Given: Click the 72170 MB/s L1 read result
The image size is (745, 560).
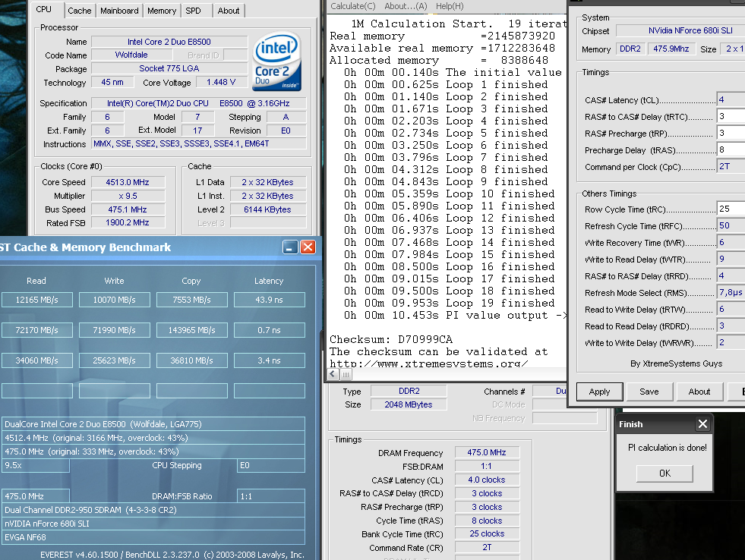Looking at the screenshot, I should (37, 330).
